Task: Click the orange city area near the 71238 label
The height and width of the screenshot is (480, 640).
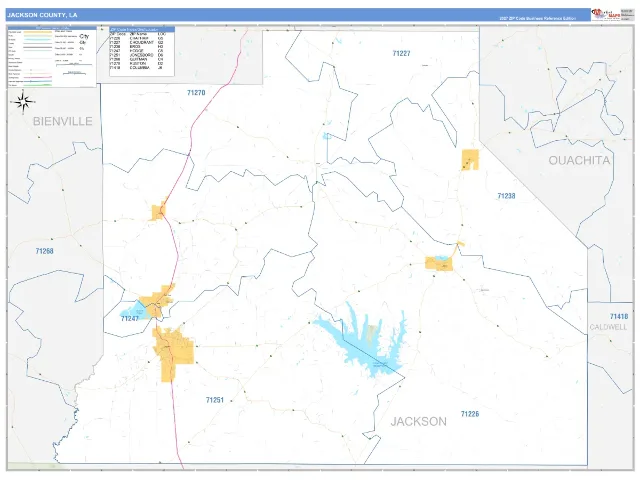Action: pyautogui.click(x=470, y=160)
